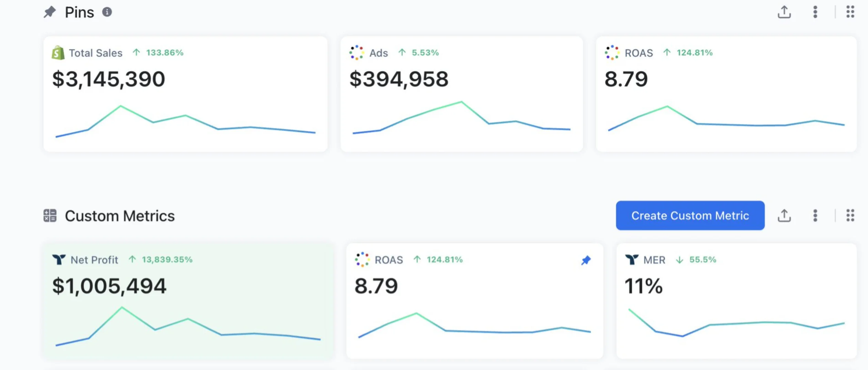Click Create Custom Metric button
This screenshot has width=868, height=370.
[690, 215]
